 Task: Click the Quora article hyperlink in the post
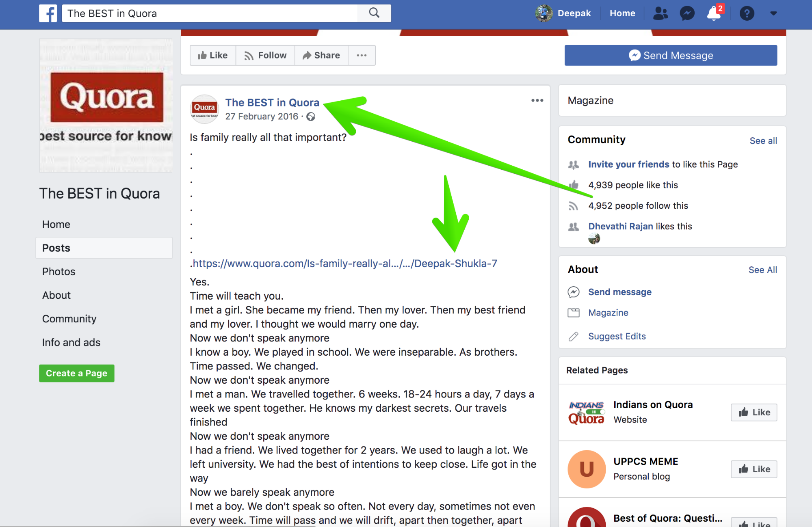pyautogui.click(x=345, y=263)
